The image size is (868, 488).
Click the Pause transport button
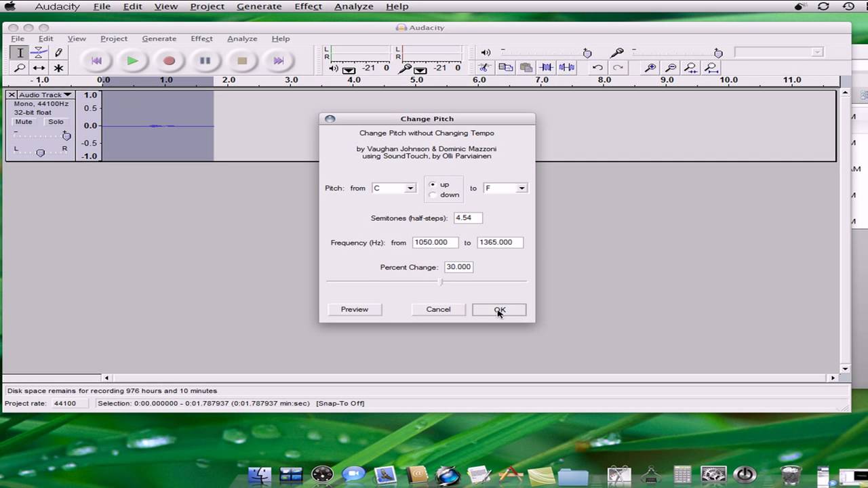(205, 61)
